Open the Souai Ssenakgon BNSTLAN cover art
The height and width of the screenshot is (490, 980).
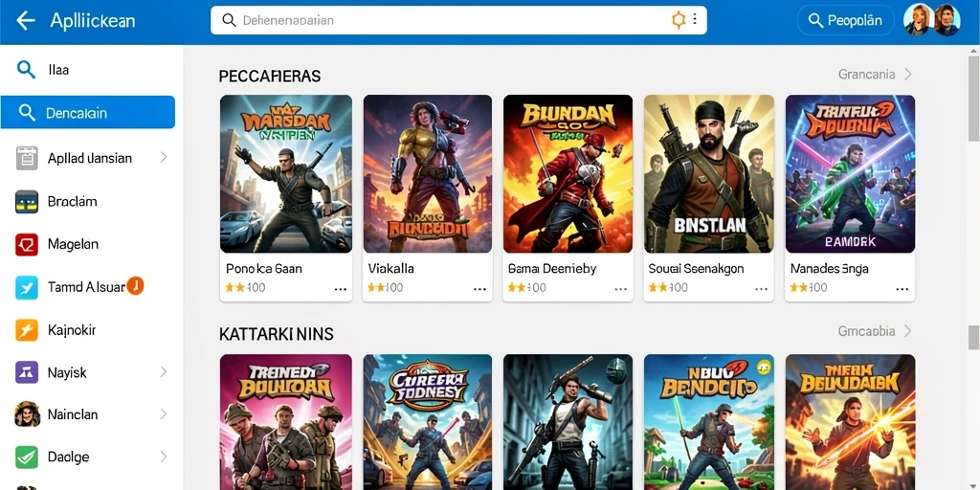(x=709, y=174)
